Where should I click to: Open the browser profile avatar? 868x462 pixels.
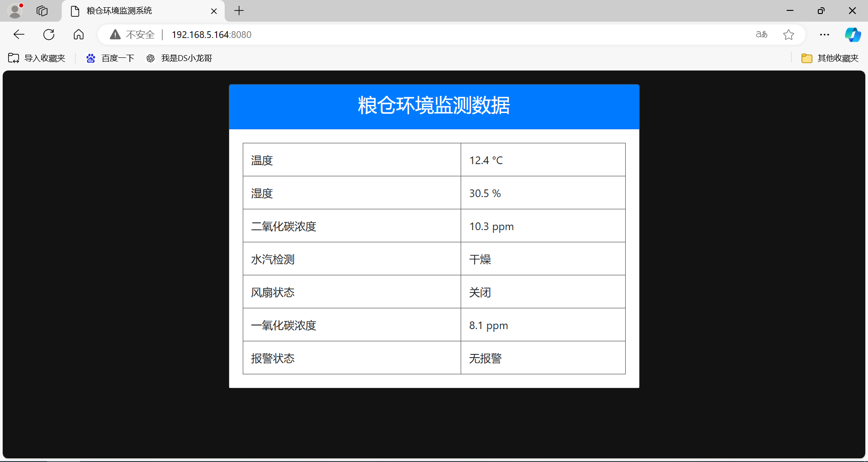click(x=16, y=11)
